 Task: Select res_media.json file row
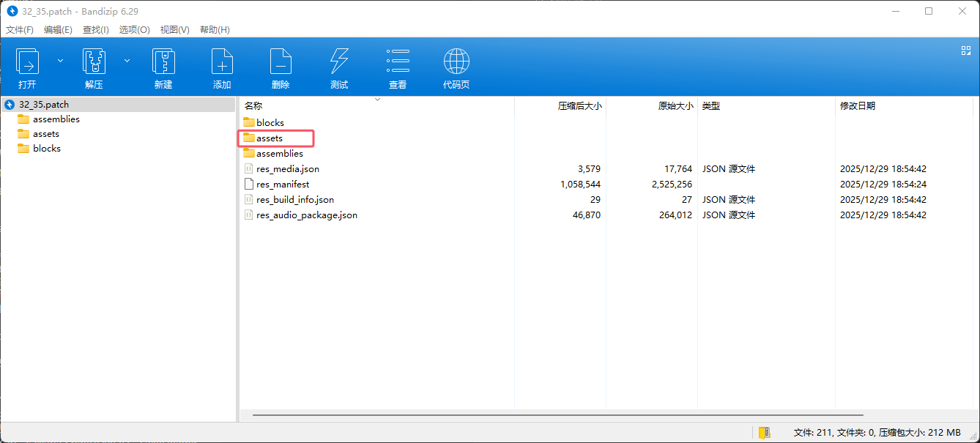click(x=606, y=169)
